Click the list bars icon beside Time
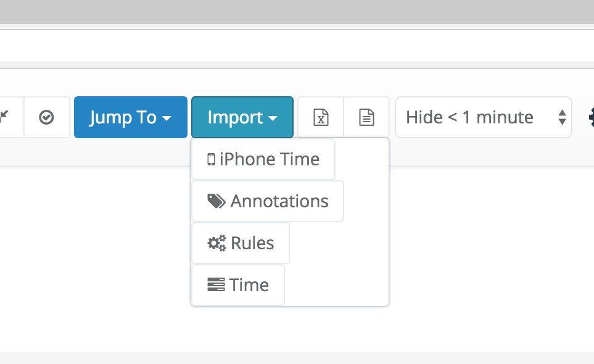This screenshot has height=364, width=594. pos(216,285)
